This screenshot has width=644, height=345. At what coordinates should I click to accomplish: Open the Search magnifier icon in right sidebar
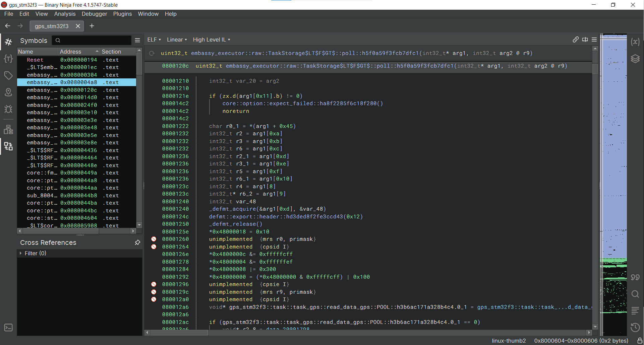click(635, 294)
